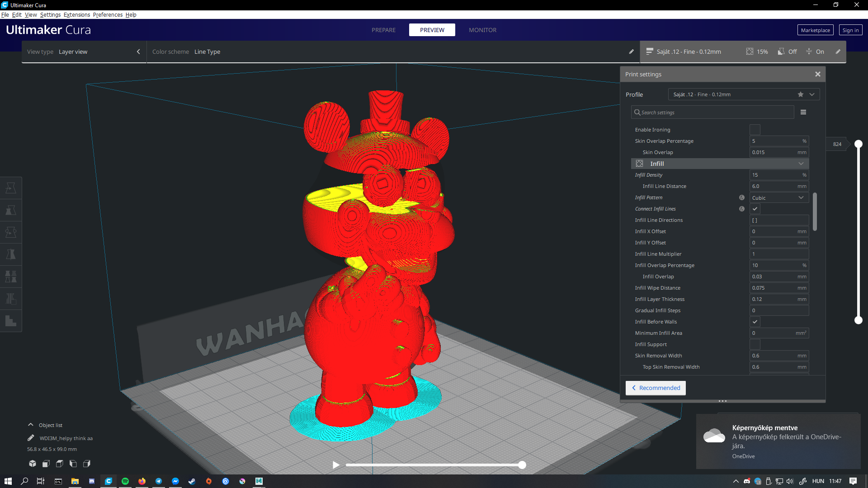The width and height of the screenshot is (868, 488).
Task: Click the simulation path slider handle
Action: 522,465
